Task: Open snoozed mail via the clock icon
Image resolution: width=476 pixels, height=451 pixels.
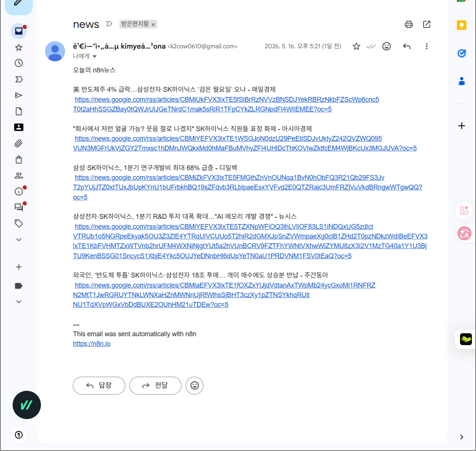Action: [19, 63]
